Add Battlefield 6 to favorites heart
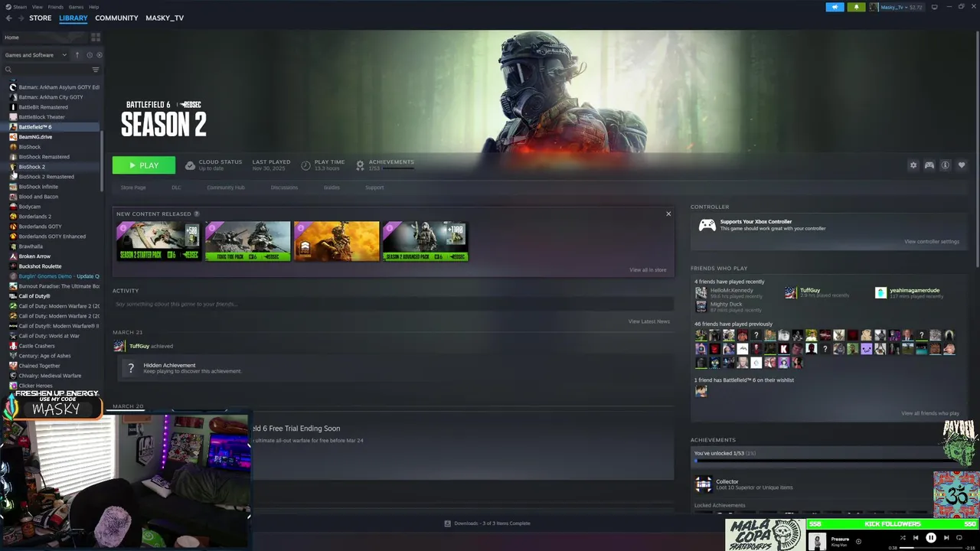This screenshot has width=980, height=551. [x=962, y=165]
